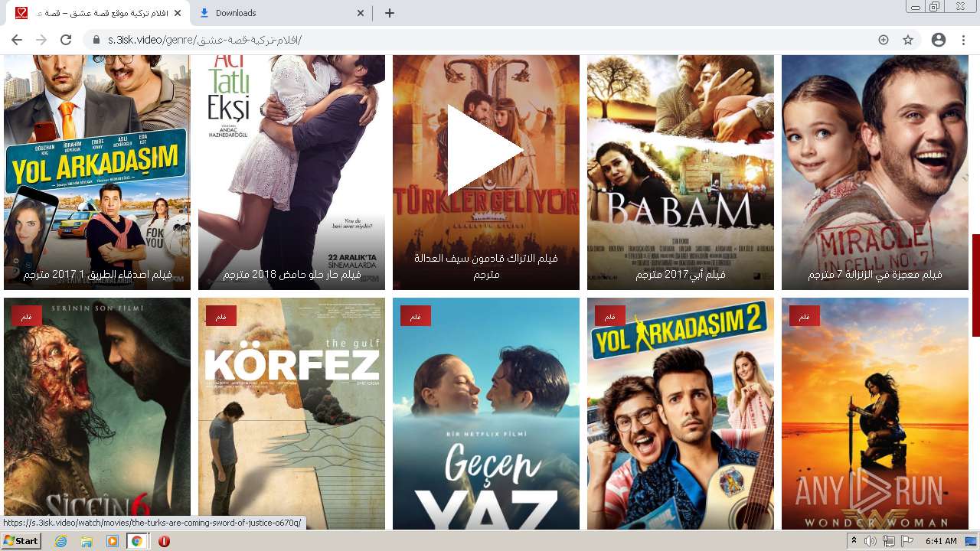
Task: Click the red فلم badge on Geçen Yaz
Action: 416,316
